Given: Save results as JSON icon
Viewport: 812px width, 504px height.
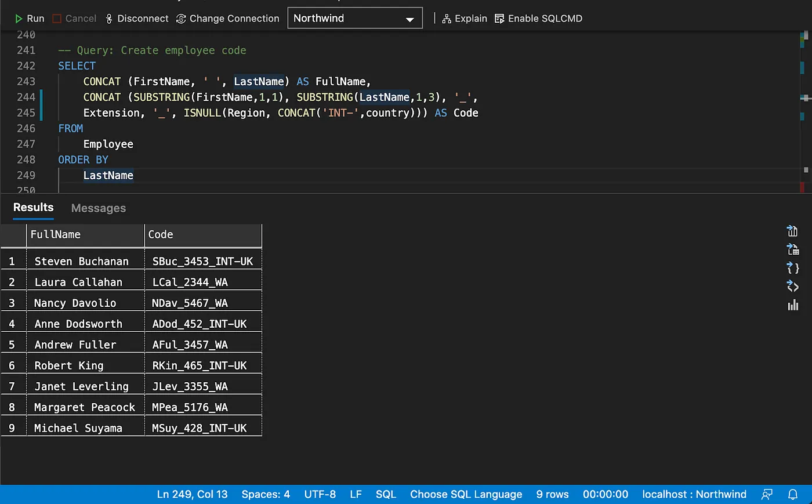Looking at the screenshot, I should (793, 268).
